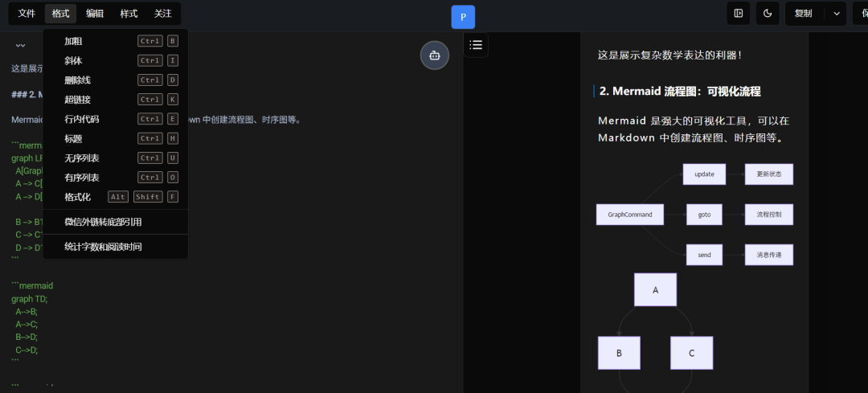Select 微信外链转底部引用 option
Image resolution: width=868 pixels, height=393 pixels.
[116, 222]
